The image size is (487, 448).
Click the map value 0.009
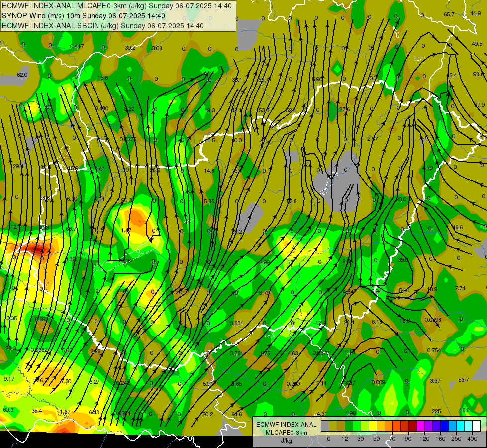coord(378,382)
